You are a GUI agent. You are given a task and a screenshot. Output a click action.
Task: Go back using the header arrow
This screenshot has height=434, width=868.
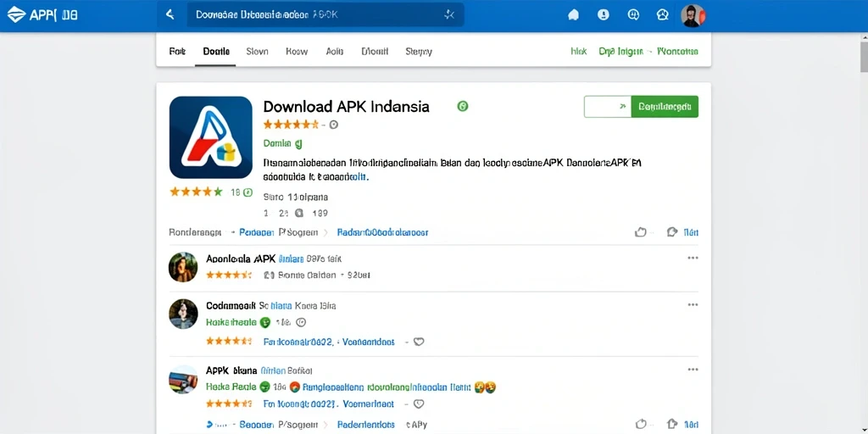click(x=170, y=15)
